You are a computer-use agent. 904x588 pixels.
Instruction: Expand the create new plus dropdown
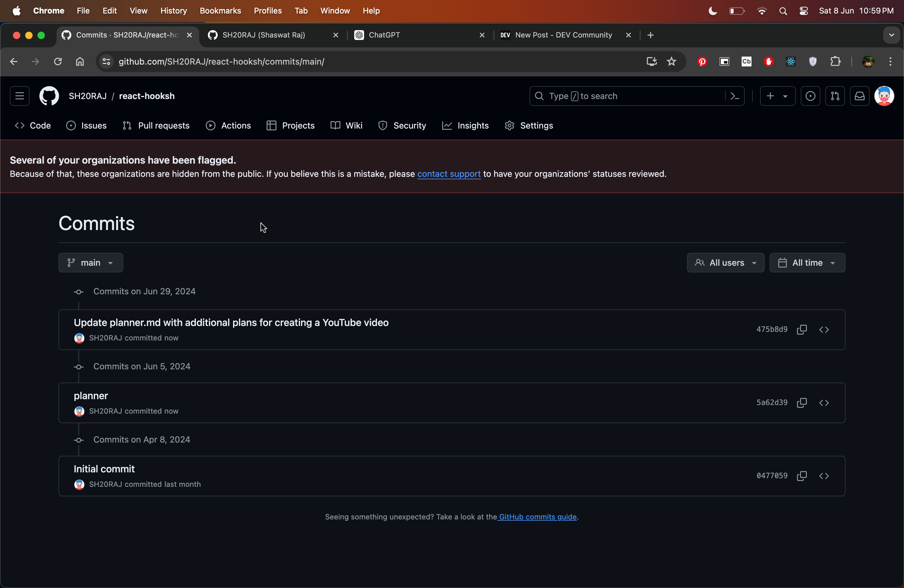pyautogui.click(x=777, y=96)
